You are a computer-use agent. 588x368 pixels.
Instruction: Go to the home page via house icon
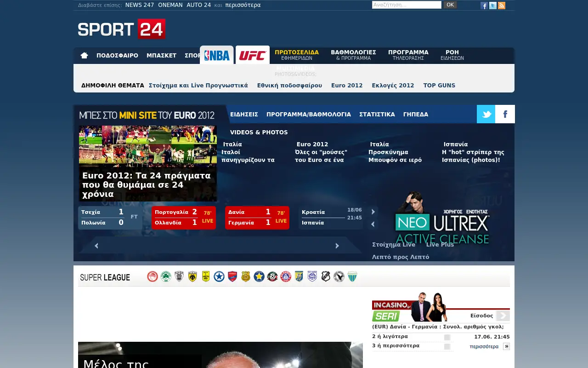(x=84, y=56)
